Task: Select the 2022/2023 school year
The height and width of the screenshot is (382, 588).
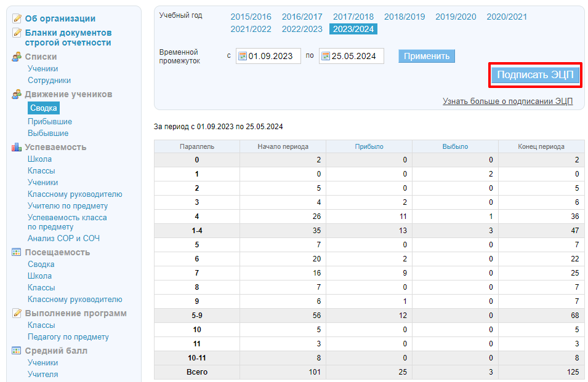Action: [302, 29]
